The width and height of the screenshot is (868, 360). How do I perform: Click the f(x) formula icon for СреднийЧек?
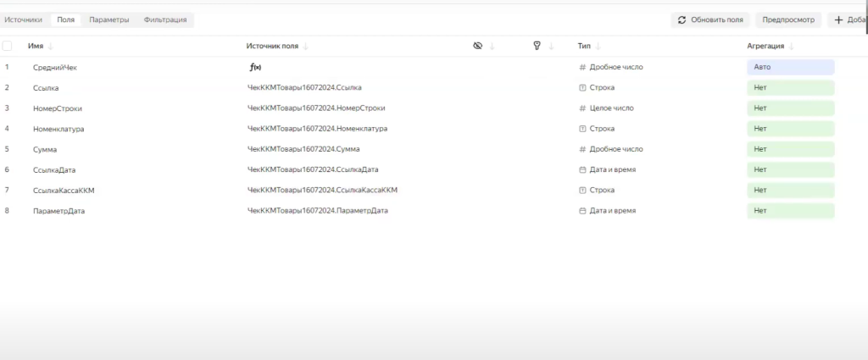tap(254, 67)
